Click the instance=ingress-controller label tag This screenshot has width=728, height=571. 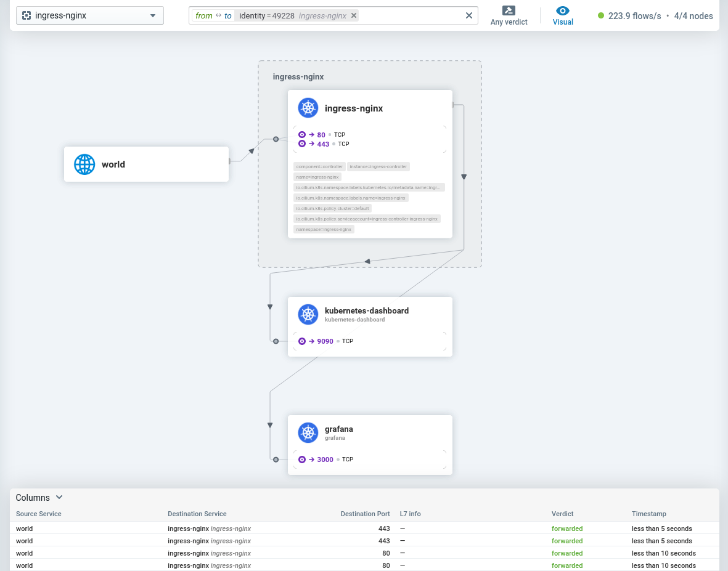point(378,166)
